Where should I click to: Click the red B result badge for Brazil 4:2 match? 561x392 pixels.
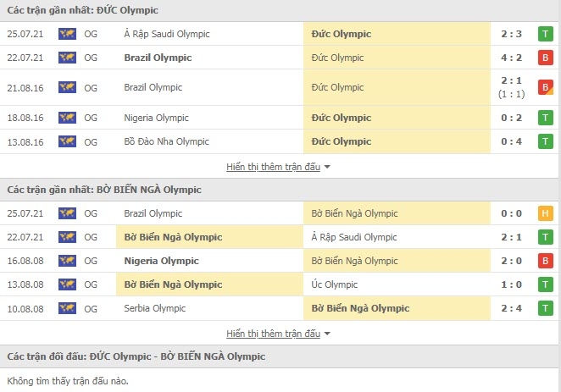545,58
